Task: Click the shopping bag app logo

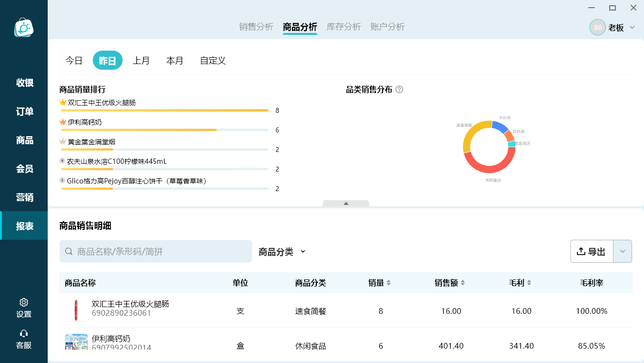Action: click(24, 27)
